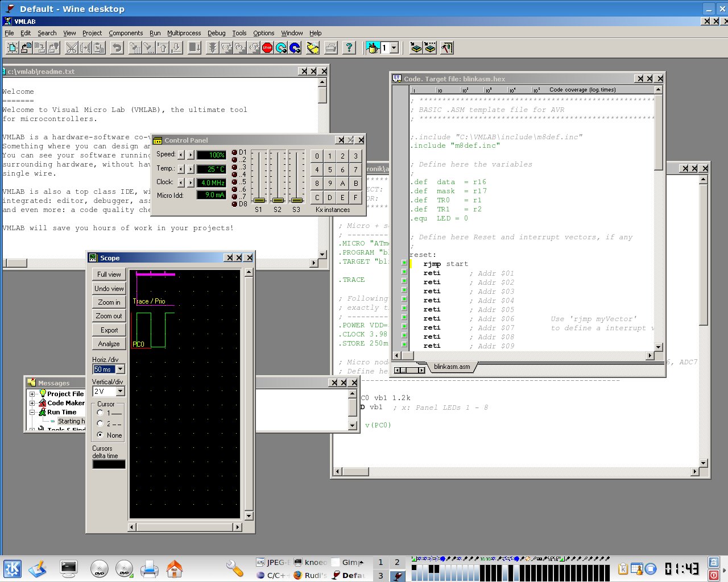Click the Help question mark toolbar icon

(x=349, y=48)
